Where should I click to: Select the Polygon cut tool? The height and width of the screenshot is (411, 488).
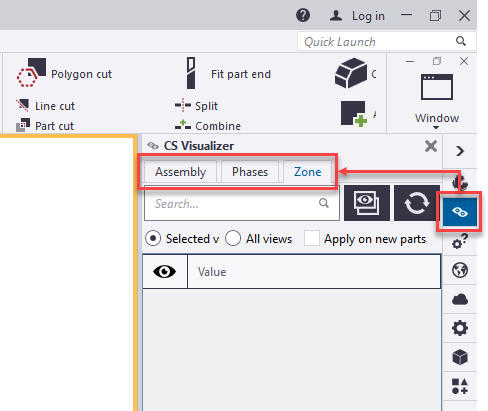click(64, 73)
